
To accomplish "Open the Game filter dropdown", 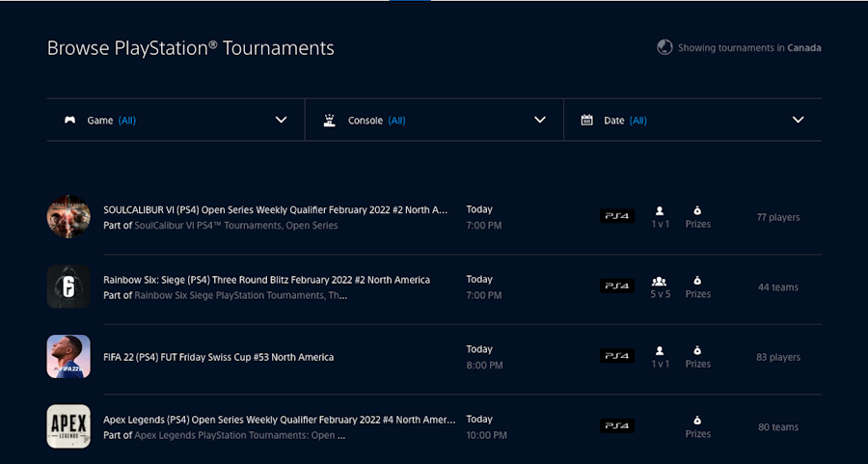I will click(176, 120).
